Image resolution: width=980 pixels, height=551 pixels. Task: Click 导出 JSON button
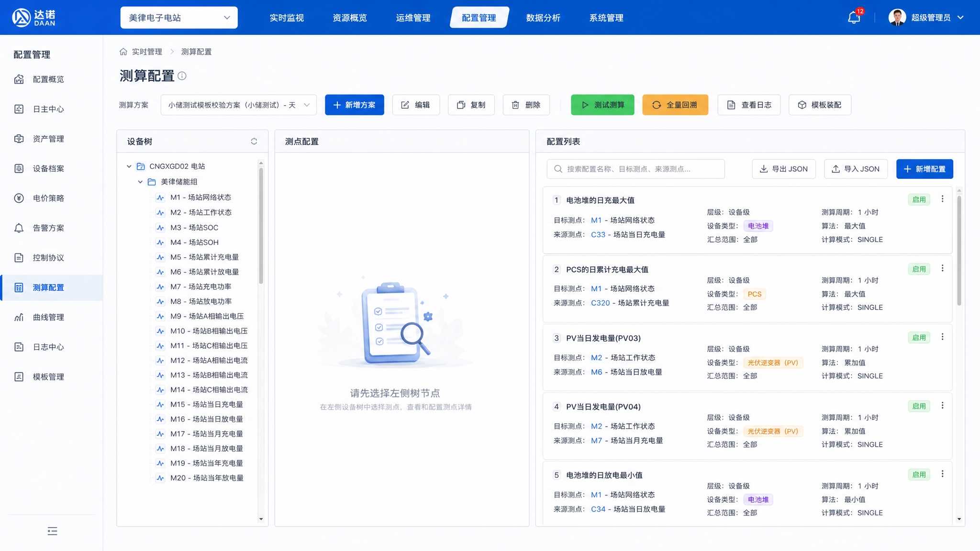tap(783, 169)
